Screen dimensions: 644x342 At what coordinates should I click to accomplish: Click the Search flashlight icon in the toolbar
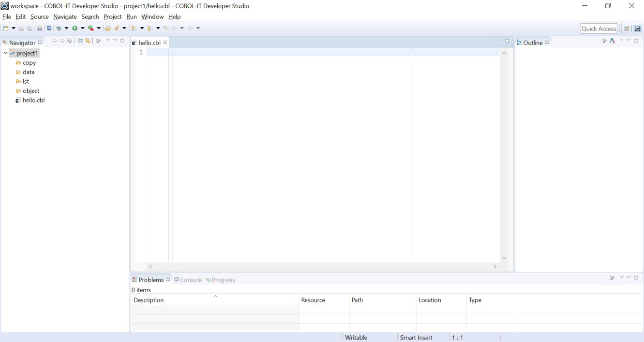pyautogui.click(x=116, y=28)
